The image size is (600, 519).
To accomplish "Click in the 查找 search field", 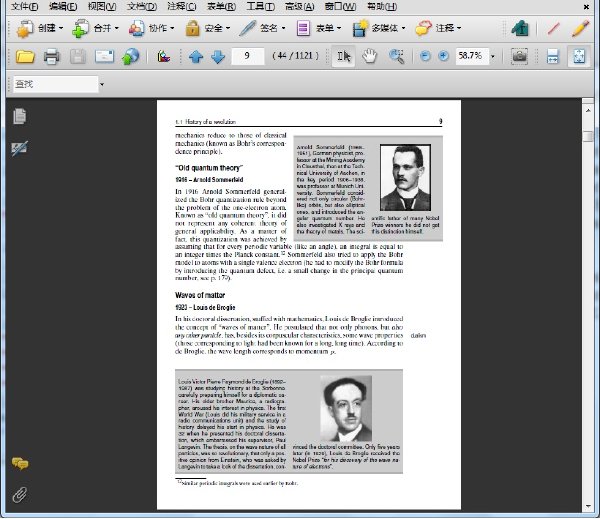I will 56,84.
